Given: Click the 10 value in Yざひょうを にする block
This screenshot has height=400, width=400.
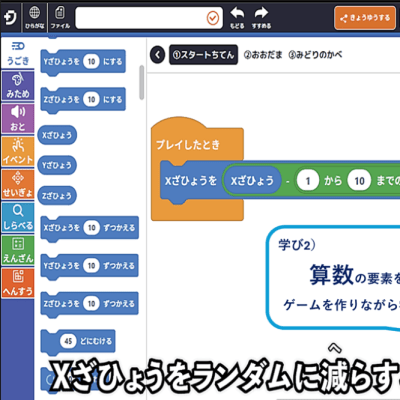Looking at the screenshot, I should tap(91, 61).
